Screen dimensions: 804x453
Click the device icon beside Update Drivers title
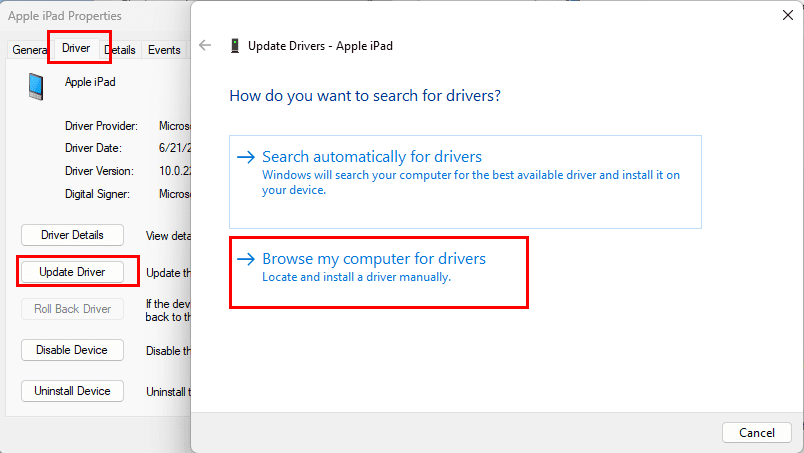(x=235, y=46)
